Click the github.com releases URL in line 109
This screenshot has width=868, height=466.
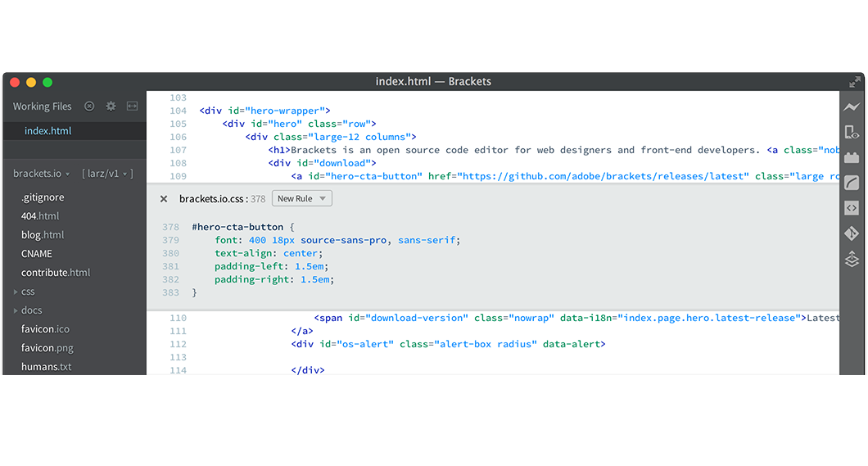[606, 176]
